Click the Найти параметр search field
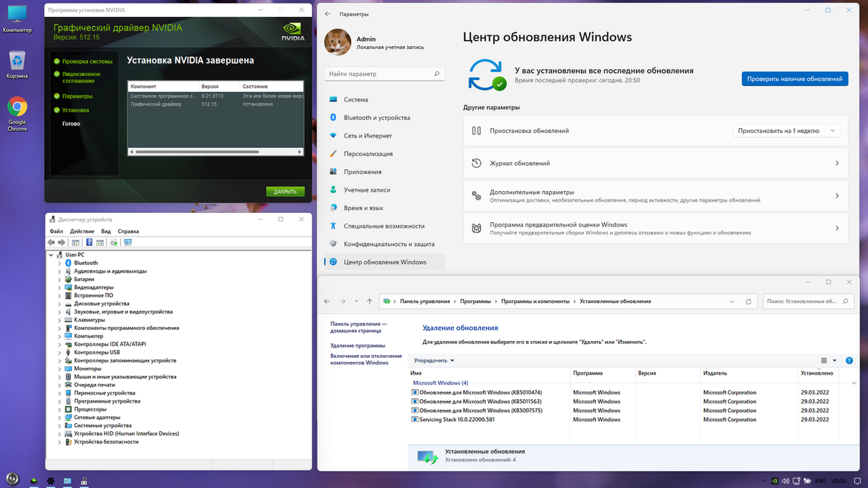Image resolution: width=868 pixels, height=488 pixels. tap(384, 73)
